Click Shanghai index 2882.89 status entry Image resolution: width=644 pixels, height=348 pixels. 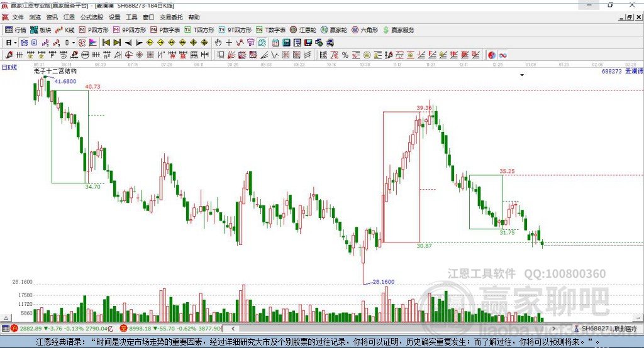click(62, 329)
